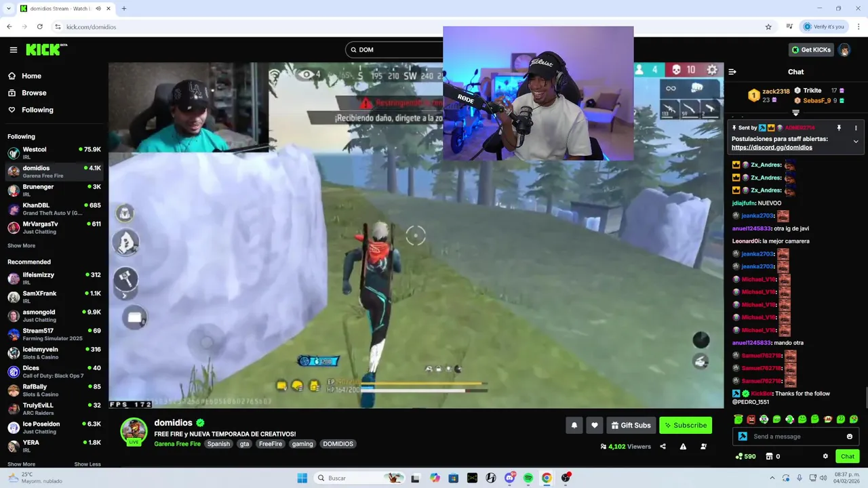This screenshot has width=868, height=488.
Task: Open the Windows Start menu
Action: click(302, 478)
